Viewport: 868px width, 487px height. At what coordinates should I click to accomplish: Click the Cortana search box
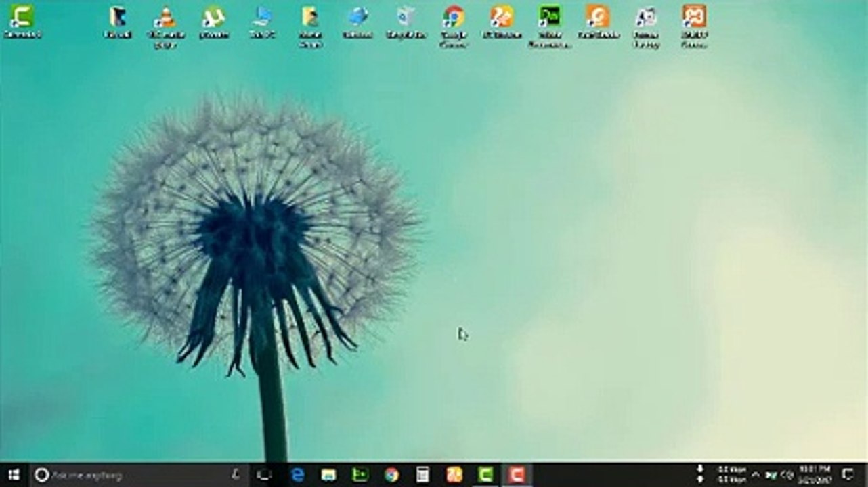pos(139,475)
